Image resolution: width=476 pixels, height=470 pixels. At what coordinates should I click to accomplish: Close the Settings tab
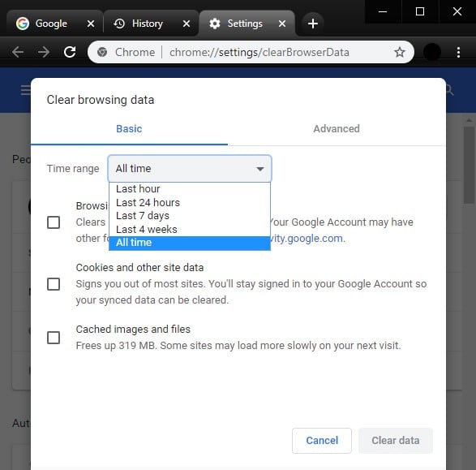282,24
